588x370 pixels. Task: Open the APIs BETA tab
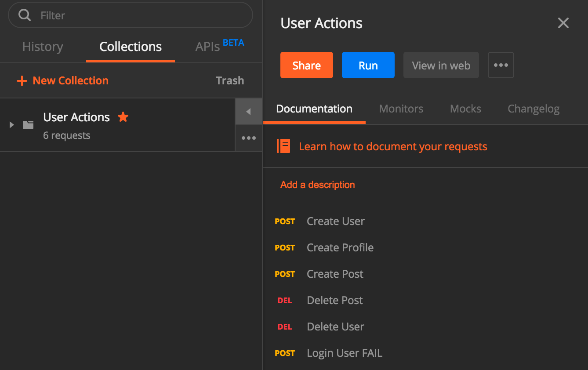(x=207, y=47)
